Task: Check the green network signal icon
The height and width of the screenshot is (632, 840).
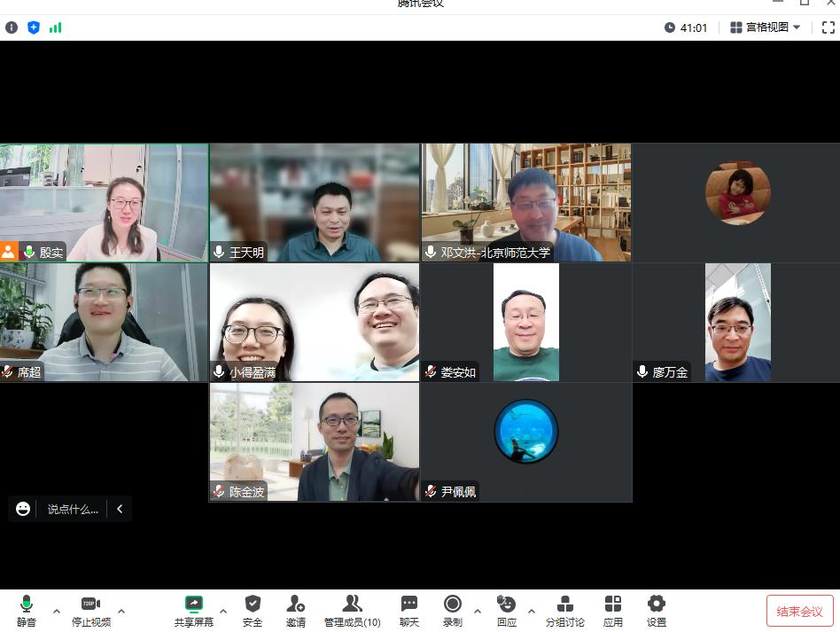Action: coord(56,27)
